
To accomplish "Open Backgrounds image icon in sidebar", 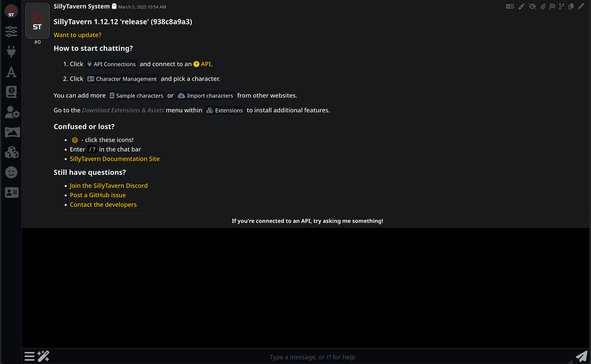I will tap(12, 132).
